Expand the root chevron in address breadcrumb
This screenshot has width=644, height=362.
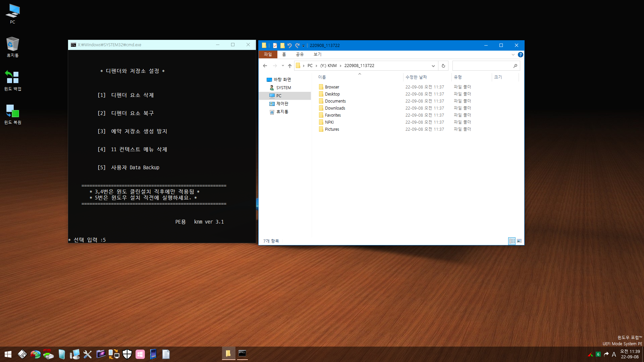(x=304, y=66)
